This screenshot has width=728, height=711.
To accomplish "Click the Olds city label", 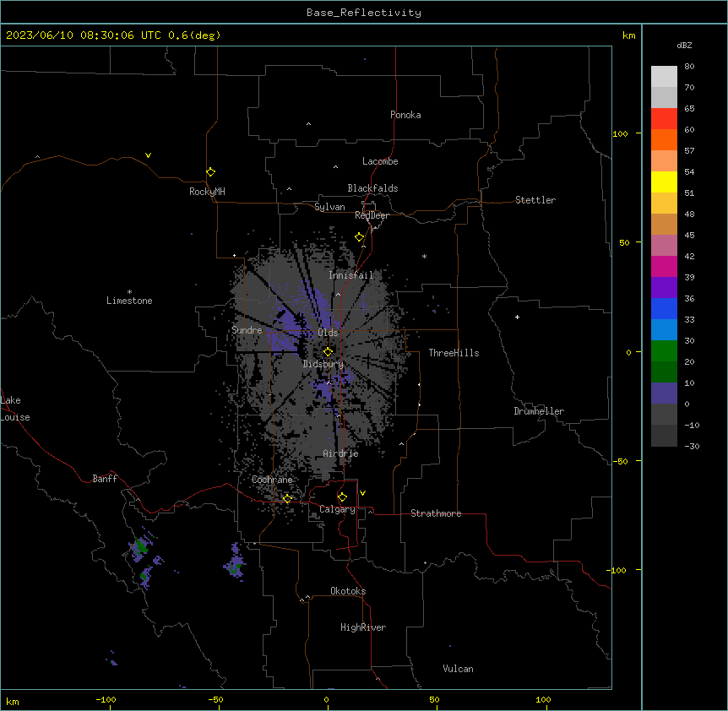I will tap(328, 333).
